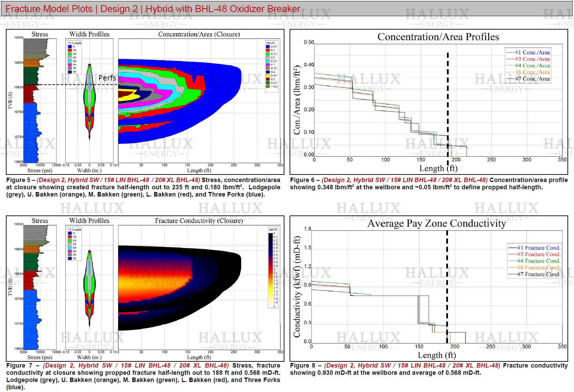Screen dimensions: 574x392
Task: Click the dashed vertical line in Figure 6 chart
Action: click(448, 103)
